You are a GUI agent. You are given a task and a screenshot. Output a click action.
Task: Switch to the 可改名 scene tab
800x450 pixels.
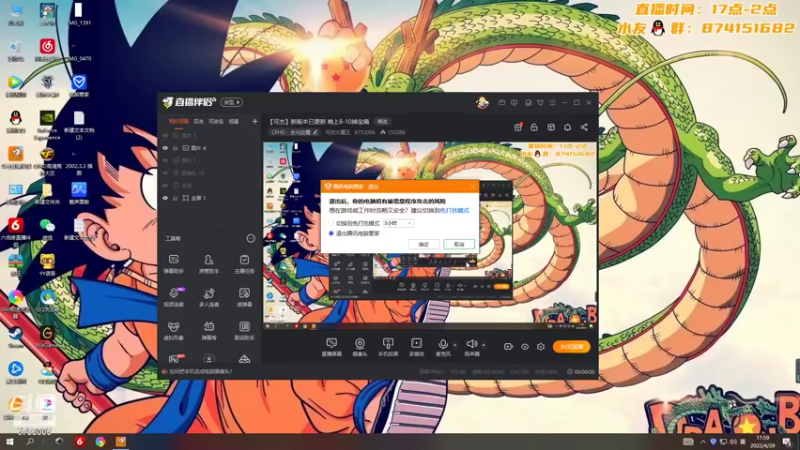(x=216, y=121)
